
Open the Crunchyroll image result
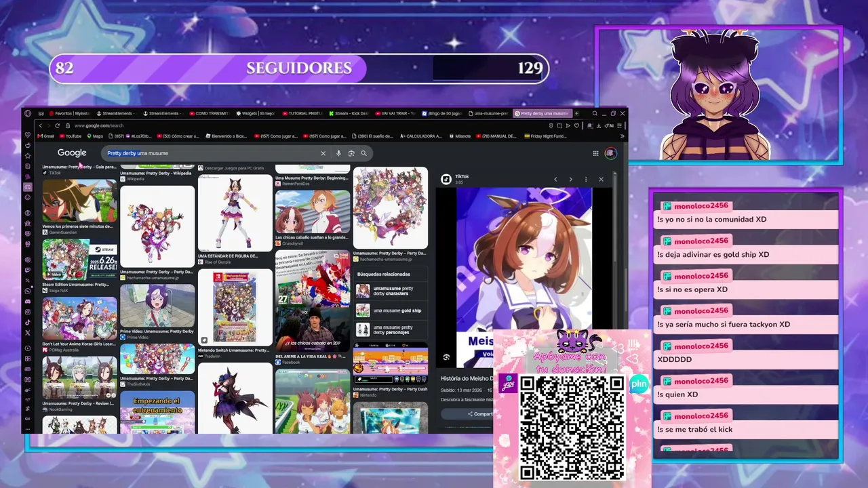[x=313, y=212]
